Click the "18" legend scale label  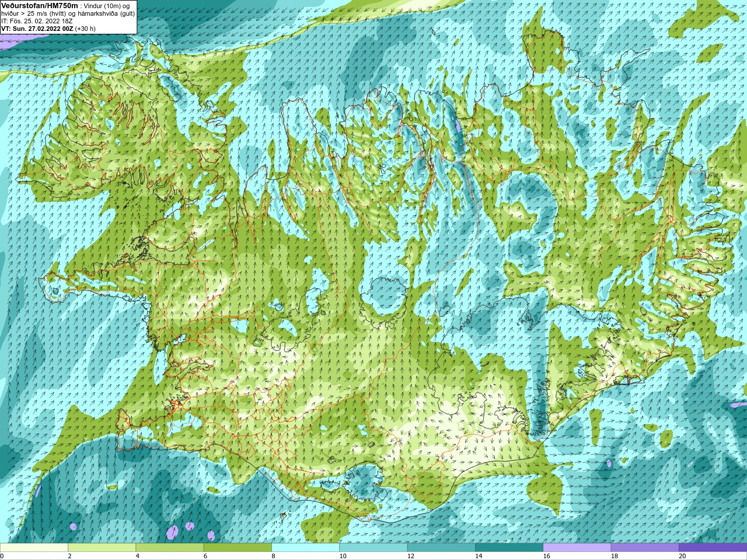(x=614, y=556)
